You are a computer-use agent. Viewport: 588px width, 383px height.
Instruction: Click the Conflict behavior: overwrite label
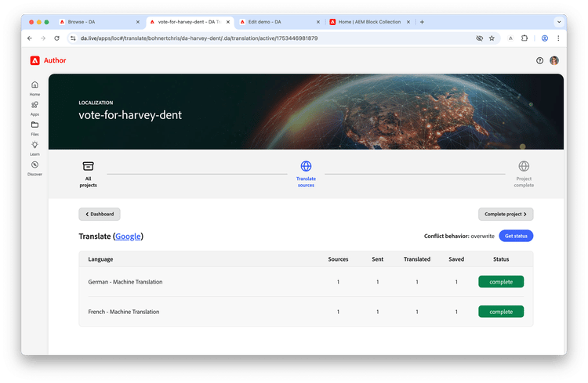click(459, 236)
